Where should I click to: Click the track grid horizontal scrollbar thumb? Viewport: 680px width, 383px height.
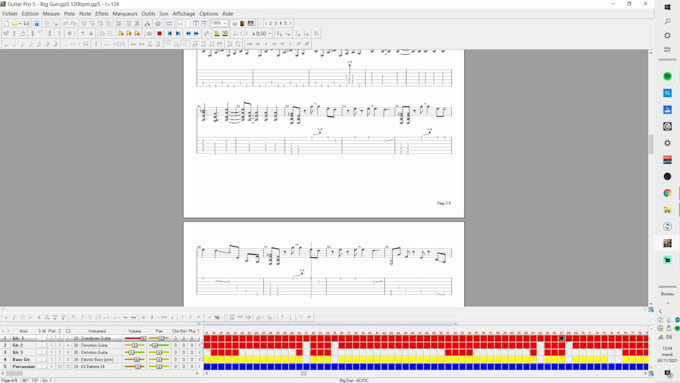click(x=304, y=373)
